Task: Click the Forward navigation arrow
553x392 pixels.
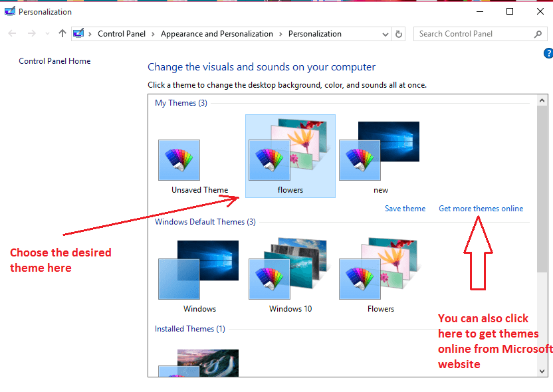Action: (x=32, y=33)
